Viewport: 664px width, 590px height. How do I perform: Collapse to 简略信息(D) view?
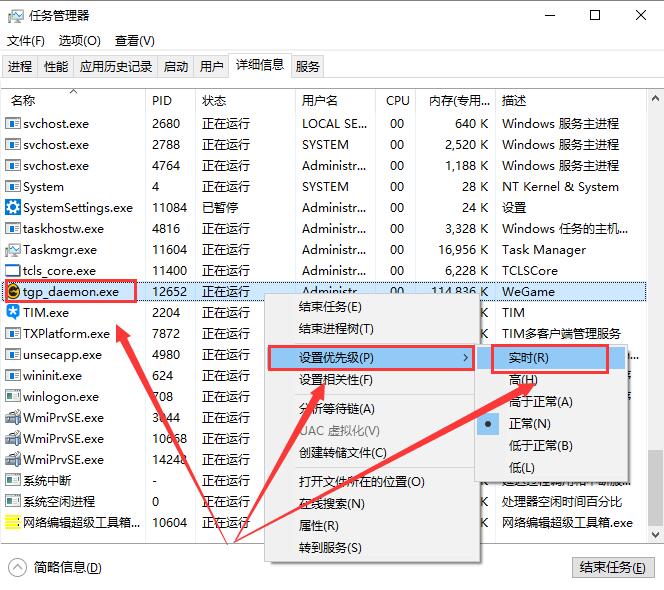[67, 567]
